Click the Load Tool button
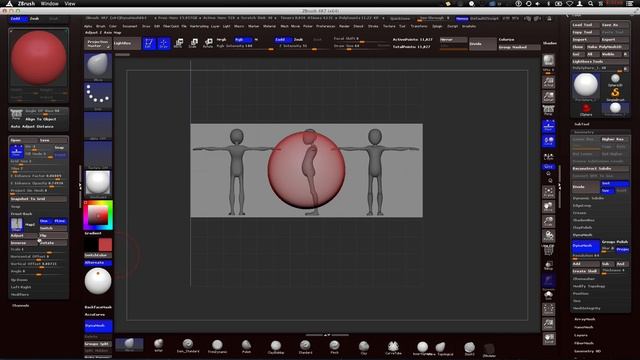The width and height of the screenshot is (640, 360). pos(585,25)
